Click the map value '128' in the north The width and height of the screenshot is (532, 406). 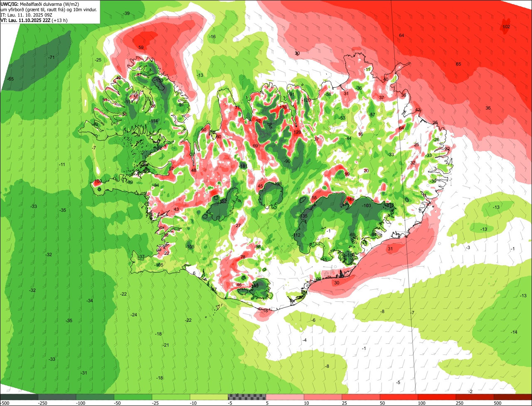pos(297,132)
